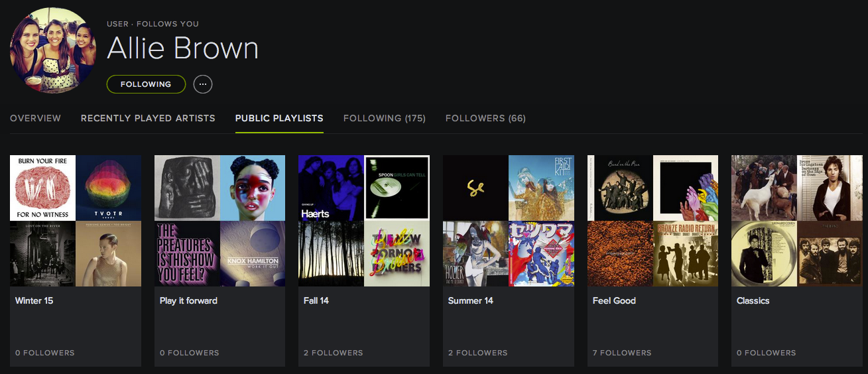Click the Pet Sounds goats album cover
The image size is (868, 374).
click(764, 188)
